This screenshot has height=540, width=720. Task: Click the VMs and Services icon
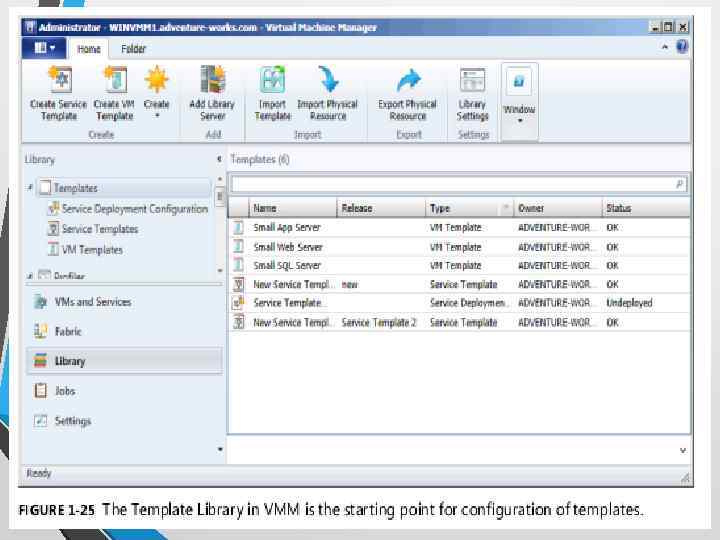40,302
